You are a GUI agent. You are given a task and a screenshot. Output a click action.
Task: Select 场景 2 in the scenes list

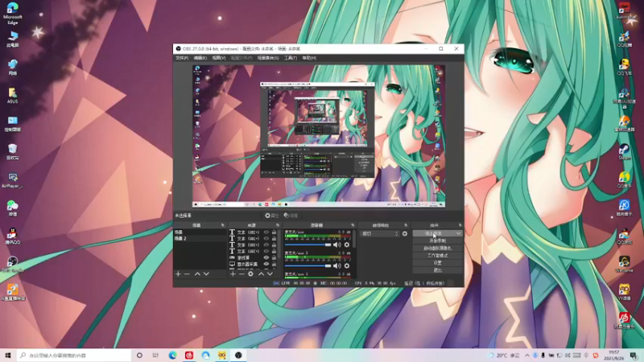(200, 238)
